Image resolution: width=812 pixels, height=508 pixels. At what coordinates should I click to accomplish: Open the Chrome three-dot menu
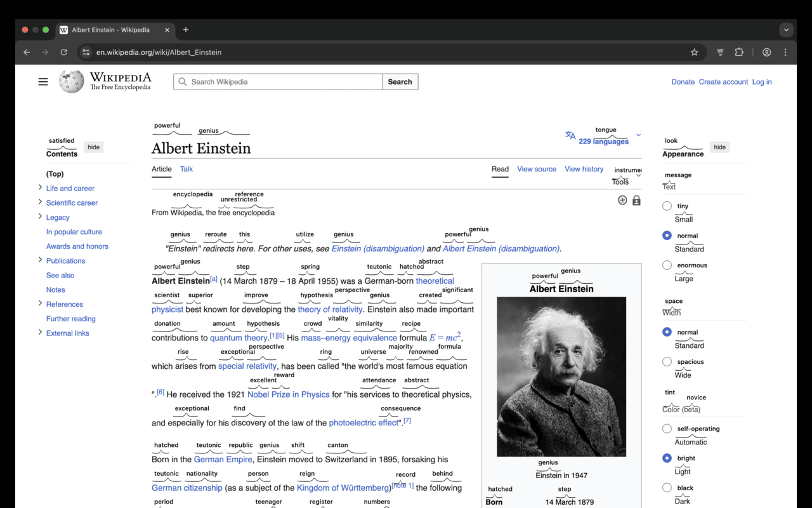pos(785,52)
